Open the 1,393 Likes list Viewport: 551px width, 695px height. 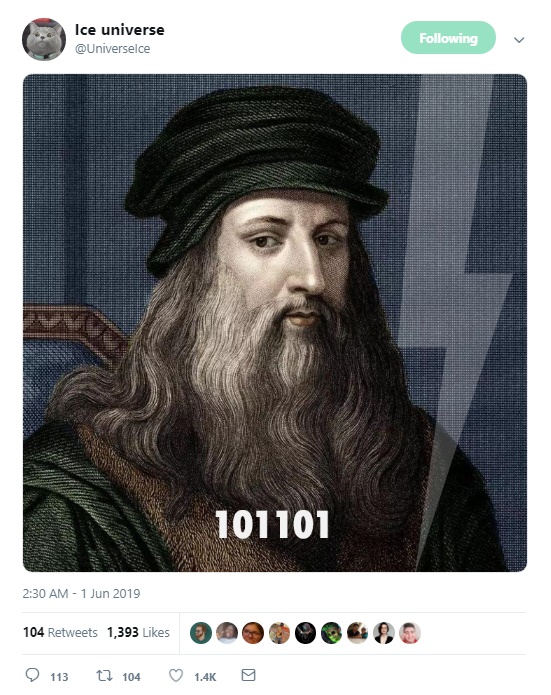click(138, 633)
